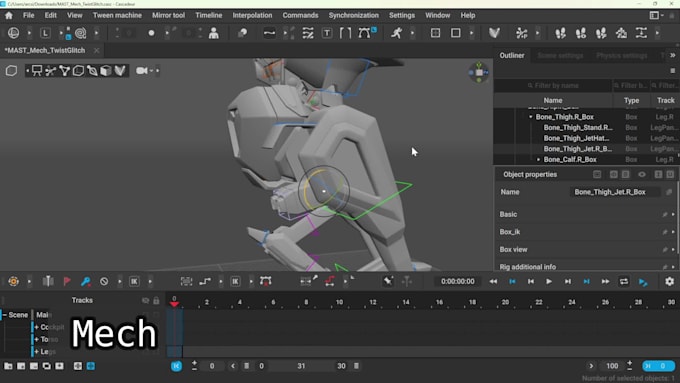Viewport: 680px width, 383px height.
Task: Toggle tracks visibility eye icon
Action: pyautogui.click(x=145, y=300)
